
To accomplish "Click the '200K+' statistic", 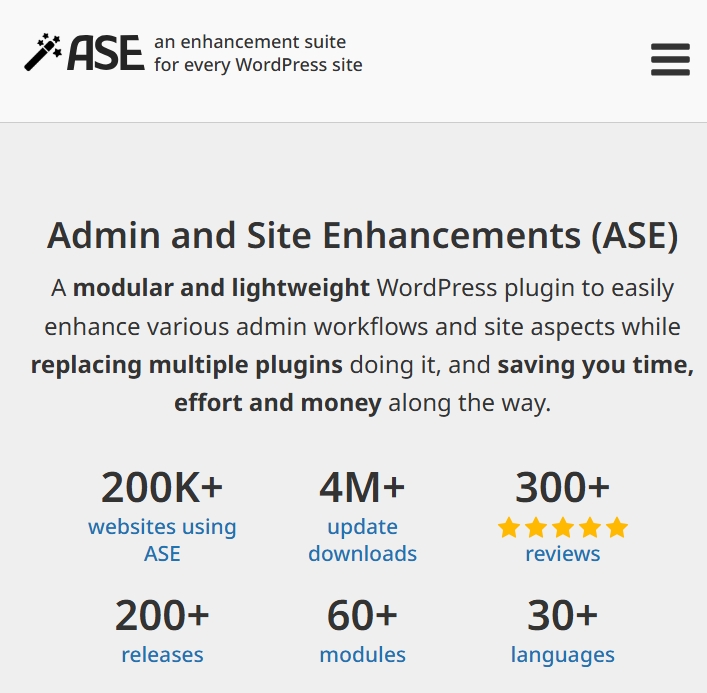I will [162, 487].
